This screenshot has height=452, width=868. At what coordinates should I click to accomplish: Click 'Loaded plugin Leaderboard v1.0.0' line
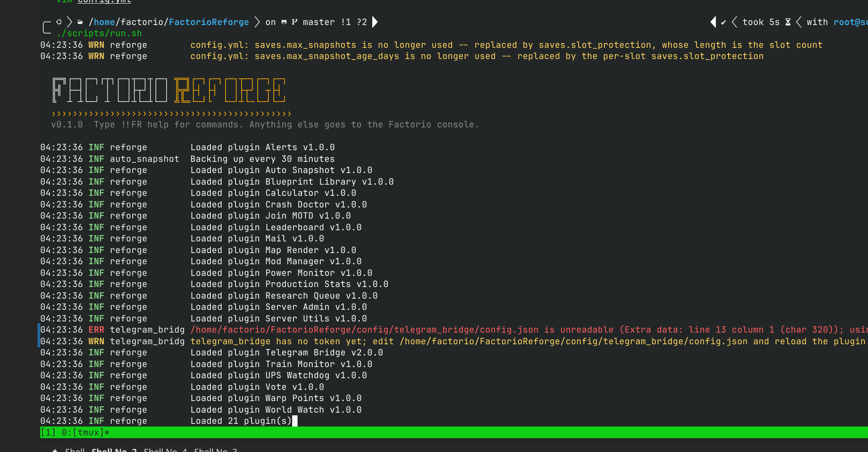[x=276, y=228]
